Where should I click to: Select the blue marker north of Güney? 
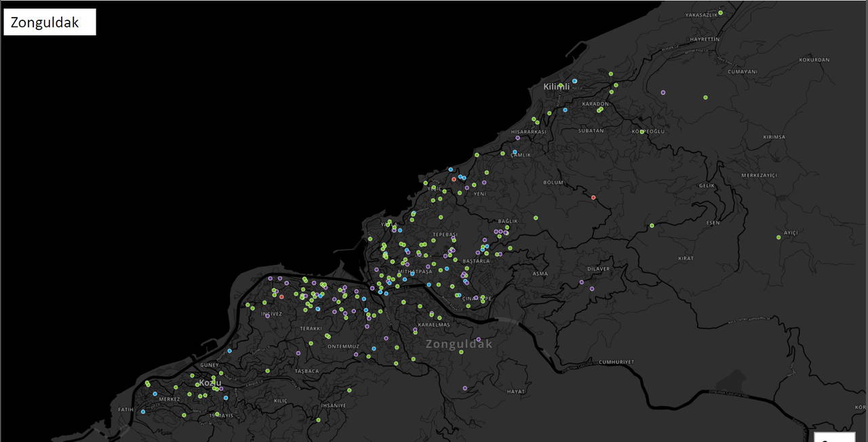[x=229, y=350]
